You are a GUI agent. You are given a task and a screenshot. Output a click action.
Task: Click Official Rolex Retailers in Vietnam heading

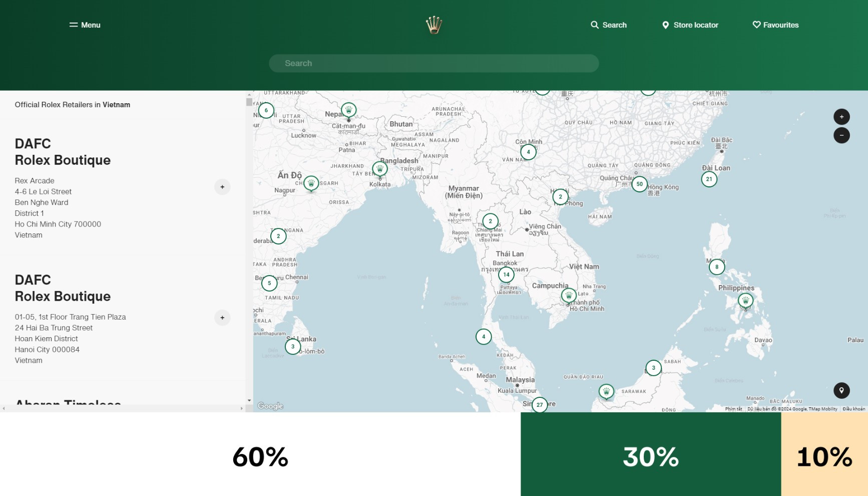click(x=73, y=105)
